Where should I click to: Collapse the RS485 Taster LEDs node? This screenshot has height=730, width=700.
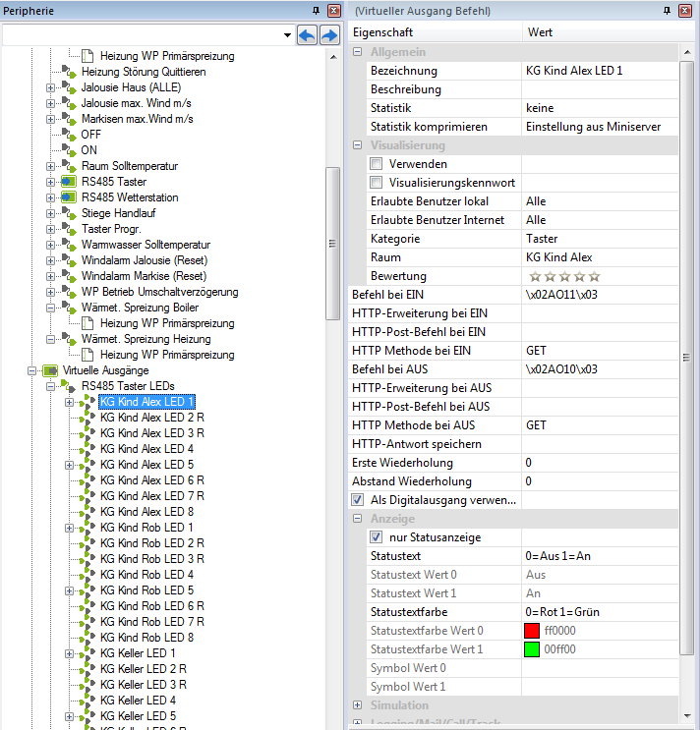click(50, 386)
